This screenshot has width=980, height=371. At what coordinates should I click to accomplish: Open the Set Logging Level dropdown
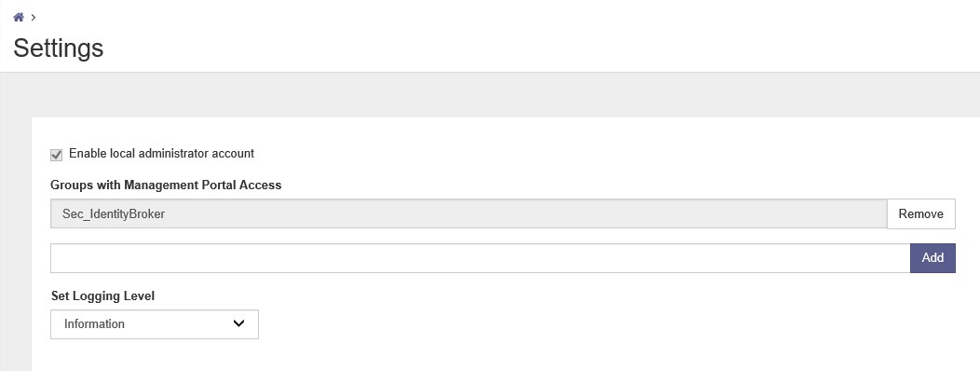coord(155,324)
